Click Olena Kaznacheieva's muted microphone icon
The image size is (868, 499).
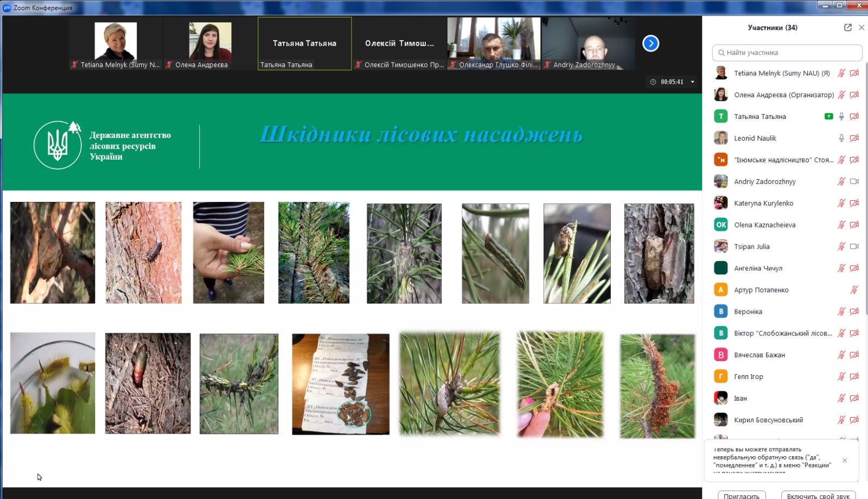click(x=841, y=225)
